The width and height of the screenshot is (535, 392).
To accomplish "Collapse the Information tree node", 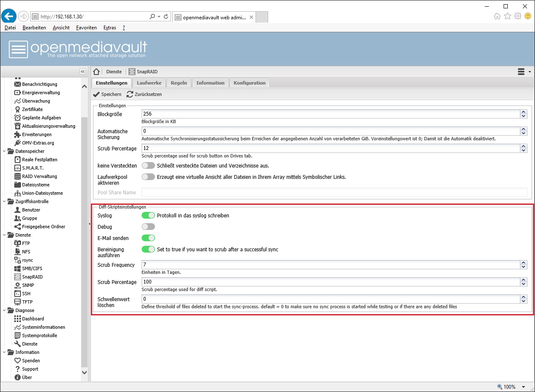I will coord(5,352).
